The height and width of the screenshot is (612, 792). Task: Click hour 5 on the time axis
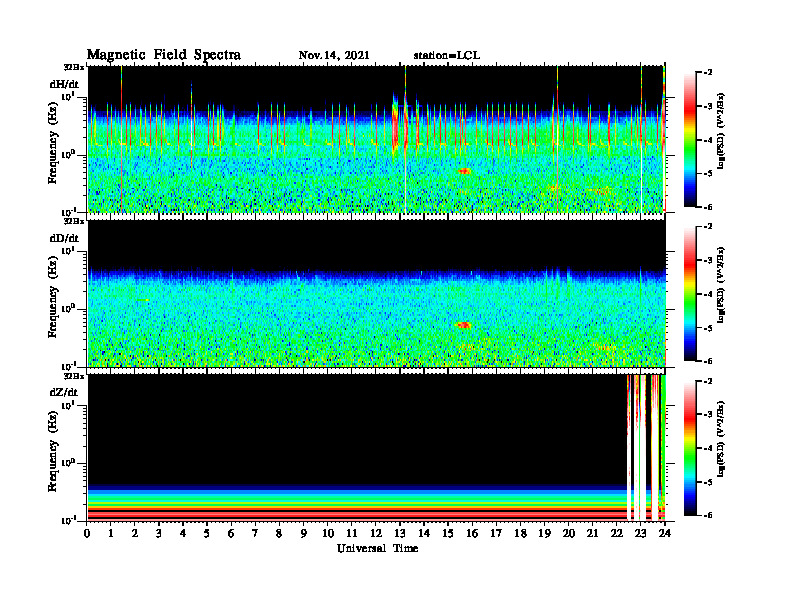[x=207, y=533]
